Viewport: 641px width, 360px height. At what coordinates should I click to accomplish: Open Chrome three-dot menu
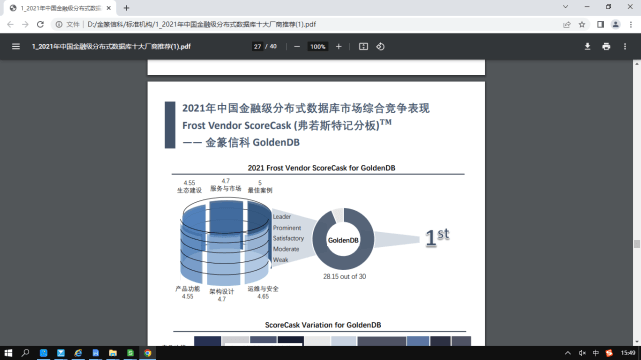[x=631, y=25]
